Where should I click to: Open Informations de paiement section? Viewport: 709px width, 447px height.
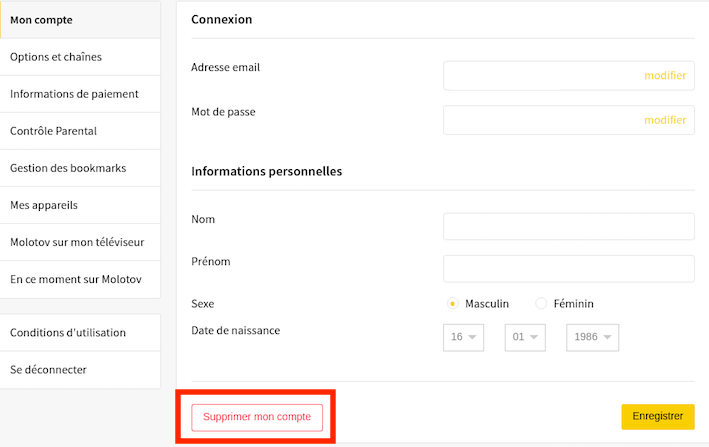[80, 94]
